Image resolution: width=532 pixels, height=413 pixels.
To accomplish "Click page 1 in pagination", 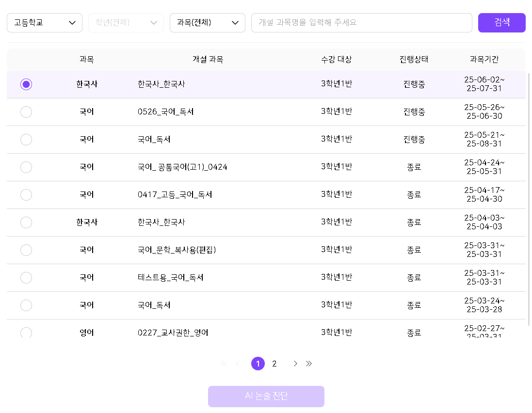I will (x=258, y=364).
